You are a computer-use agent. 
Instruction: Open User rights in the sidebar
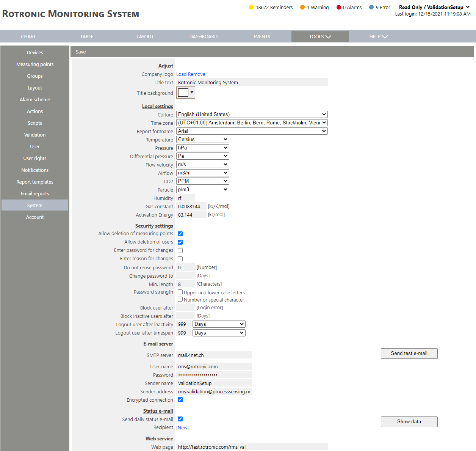click(35, 158)
